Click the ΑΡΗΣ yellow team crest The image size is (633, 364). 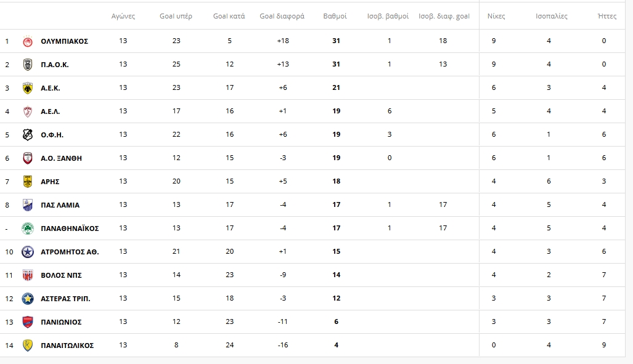click(x=27, y=182)
